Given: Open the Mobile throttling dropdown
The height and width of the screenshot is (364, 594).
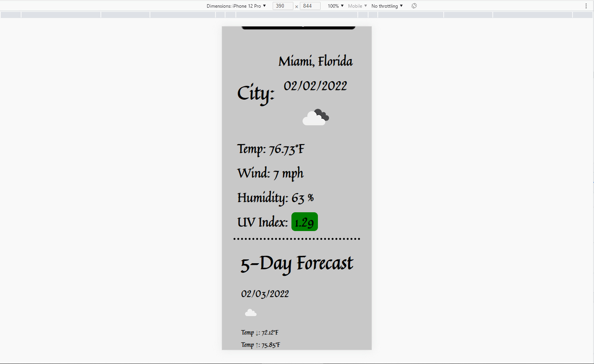Looking at the screenshot, I should [357, 6].
